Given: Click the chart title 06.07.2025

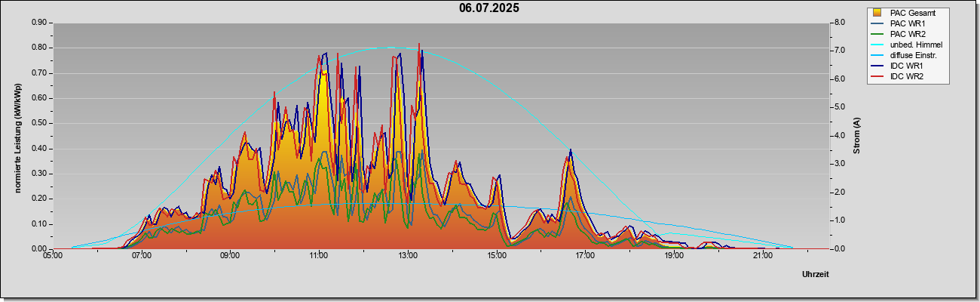Looking at the screenshot, I should pos(489,8).
